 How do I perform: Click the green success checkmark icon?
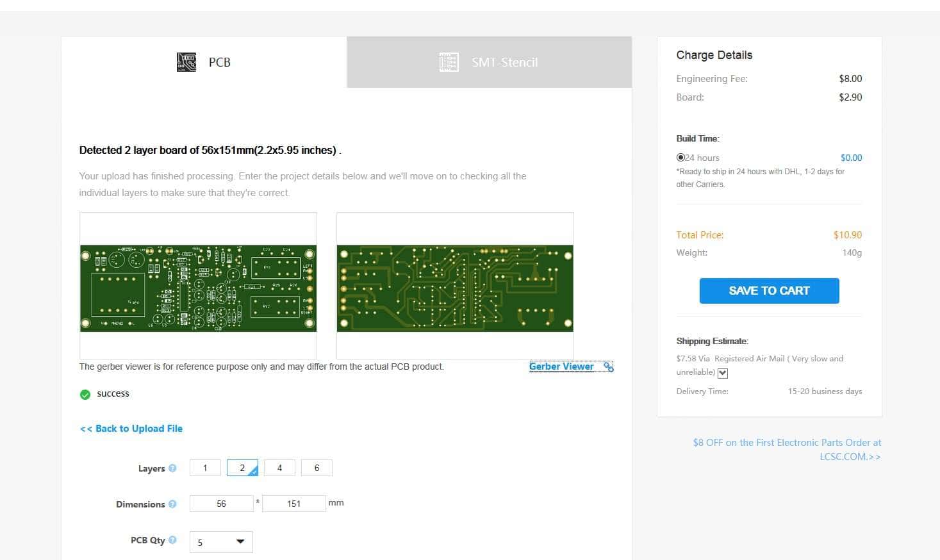[85, 394]
